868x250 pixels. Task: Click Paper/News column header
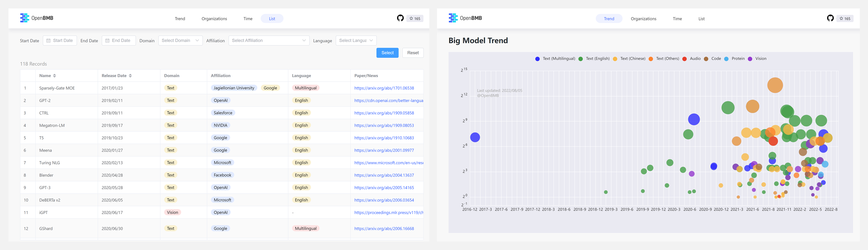click(x=366, y=76)
